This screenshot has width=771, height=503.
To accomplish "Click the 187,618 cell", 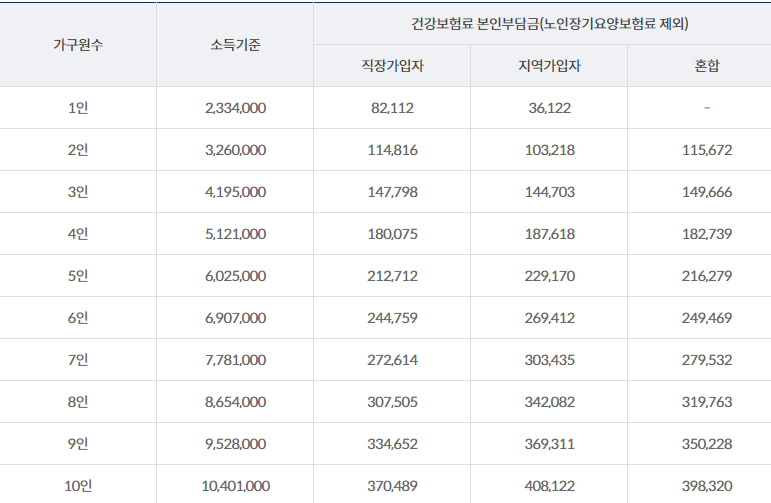I will [550, 234].
